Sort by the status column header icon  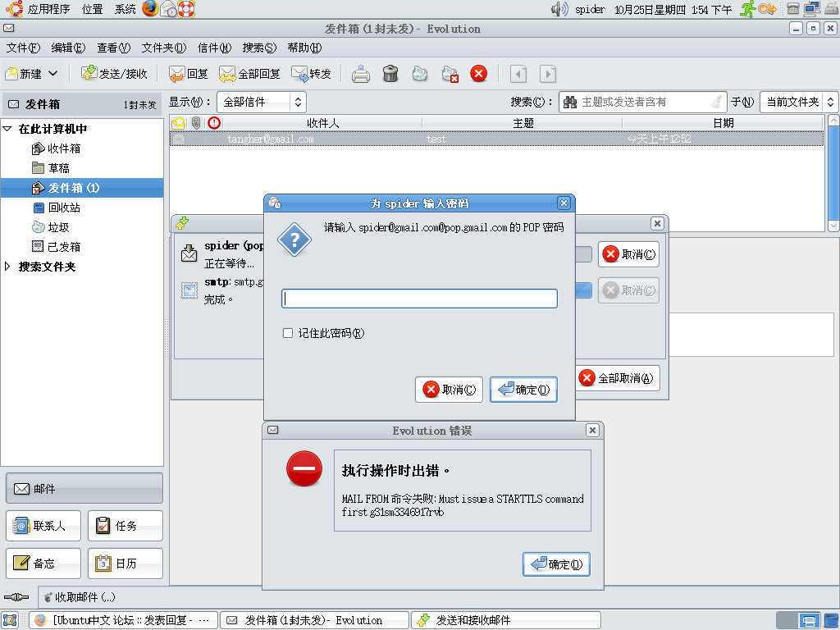[x=178, y=123]
